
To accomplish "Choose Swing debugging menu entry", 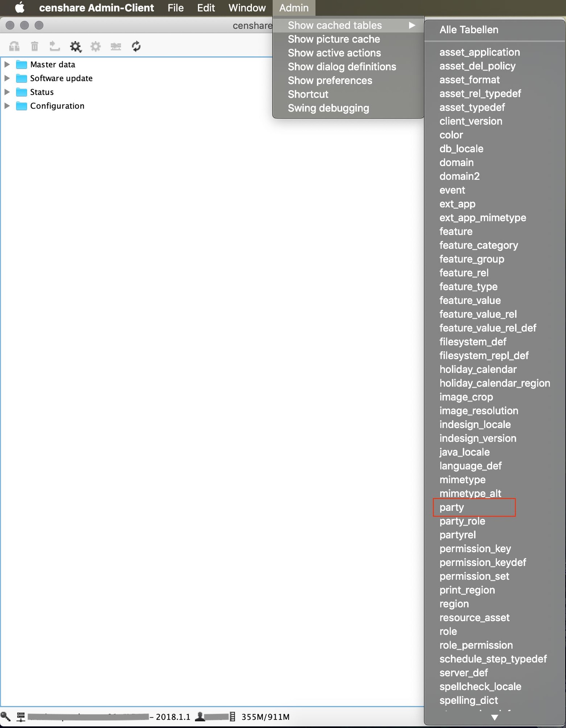I will coord(329,108).
